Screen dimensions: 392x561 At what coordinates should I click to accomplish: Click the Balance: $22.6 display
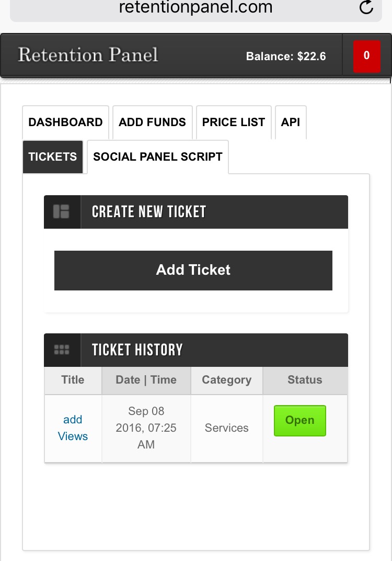coord(286,56)
